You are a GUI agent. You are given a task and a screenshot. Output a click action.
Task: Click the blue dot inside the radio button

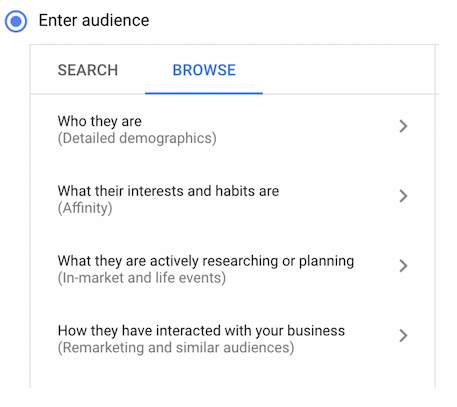(16, 21)
